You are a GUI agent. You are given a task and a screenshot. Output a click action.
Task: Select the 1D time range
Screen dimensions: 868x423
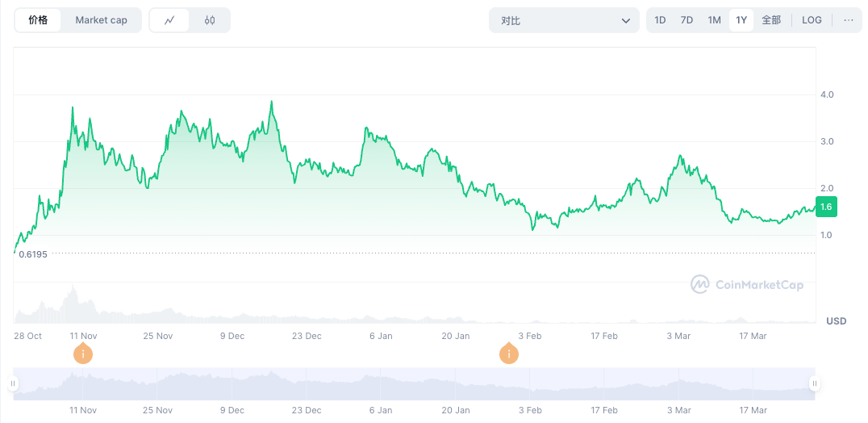point(660,20)
